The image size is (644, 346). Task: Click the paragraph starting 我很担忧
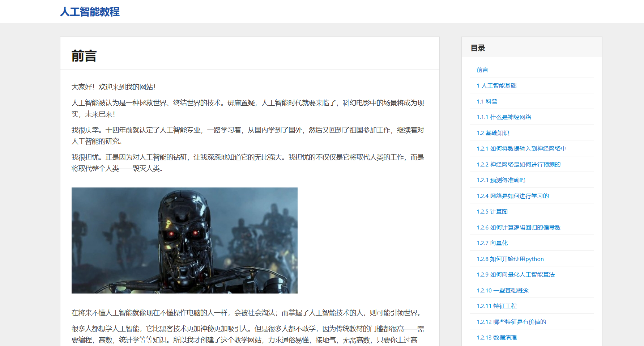pyautogui.click(x=248, y=163)
